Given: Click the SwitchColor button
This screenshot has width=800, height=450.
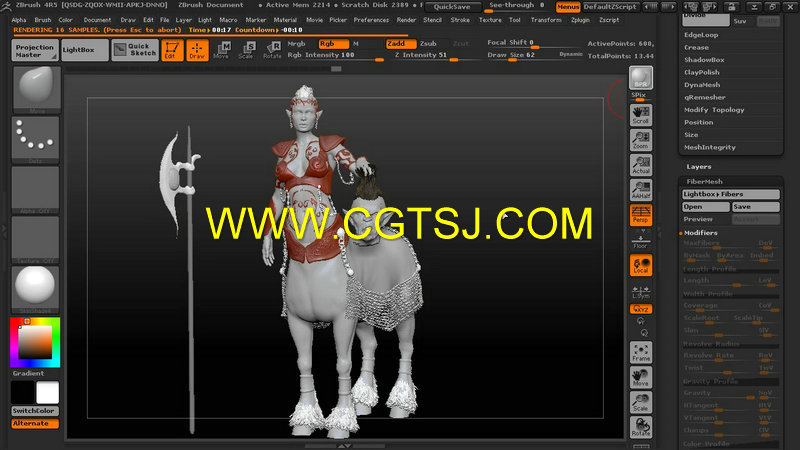Looking at the screenshot, I should pyautogui.click(x=35, y=411).
